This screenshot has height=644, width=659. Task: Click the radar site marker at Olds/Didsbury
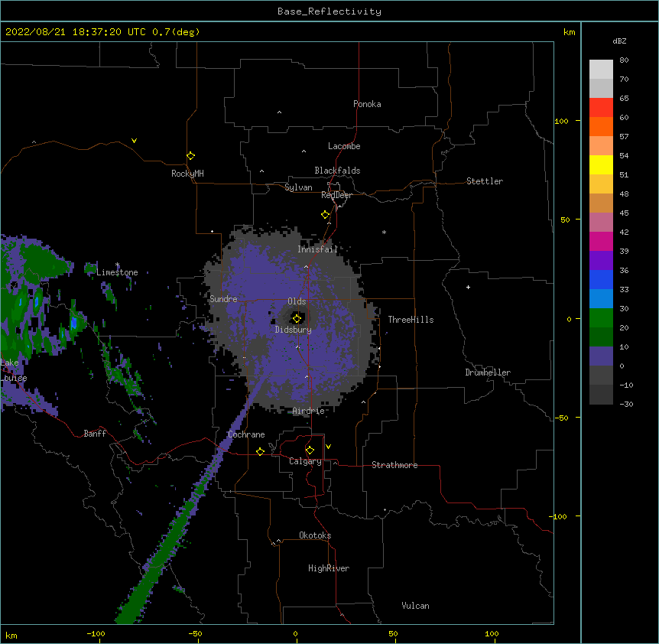point(297,318)
